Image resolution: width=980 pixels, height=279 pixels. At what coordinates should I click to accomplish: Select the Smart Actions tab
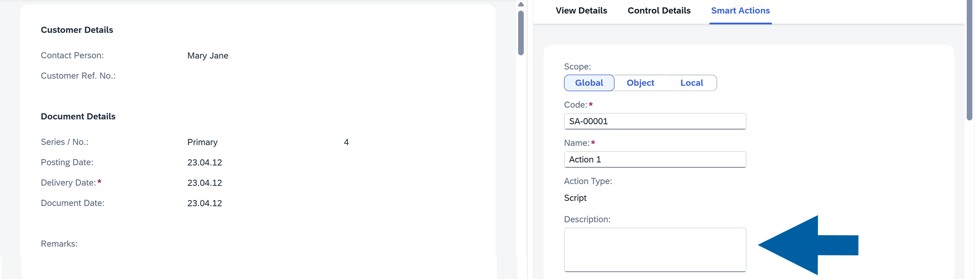point(740,10)
